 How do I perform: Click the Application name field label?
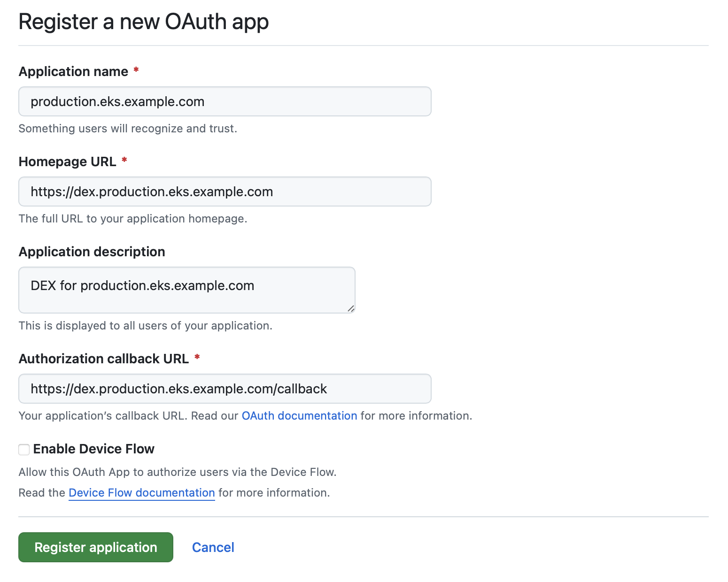73,71
